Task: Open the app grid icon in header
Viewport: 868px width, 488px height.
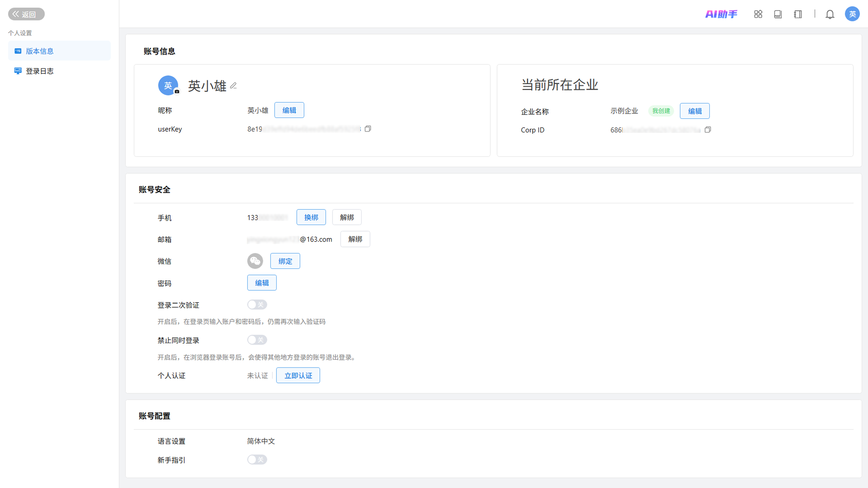Action: click(x=758, y=14)
